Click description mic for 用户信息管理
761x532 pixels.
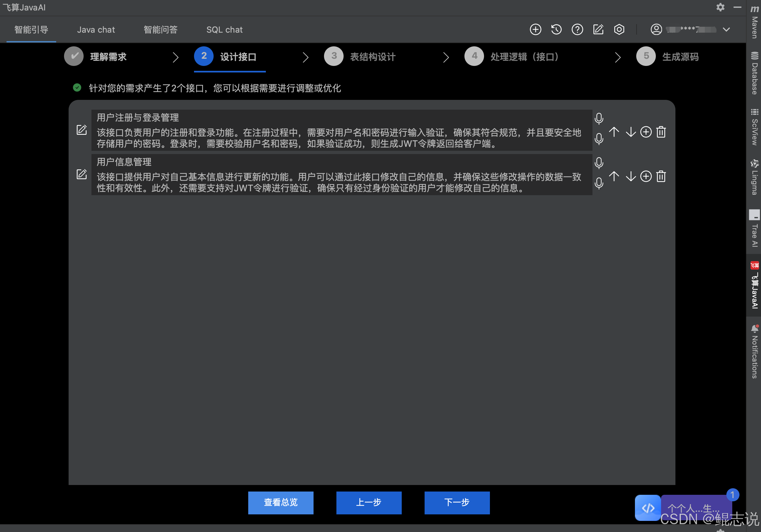click(599, 183)
